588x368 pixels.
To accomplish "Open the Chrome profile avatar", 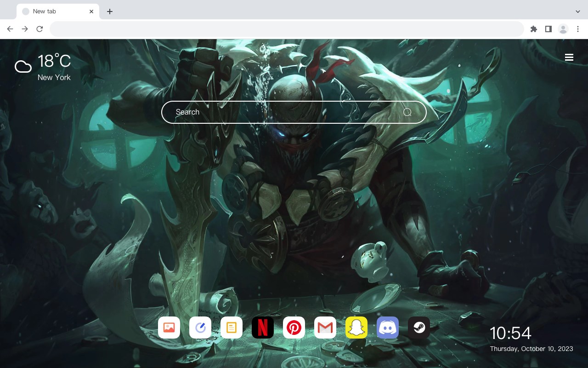I will tap(563, 29).
